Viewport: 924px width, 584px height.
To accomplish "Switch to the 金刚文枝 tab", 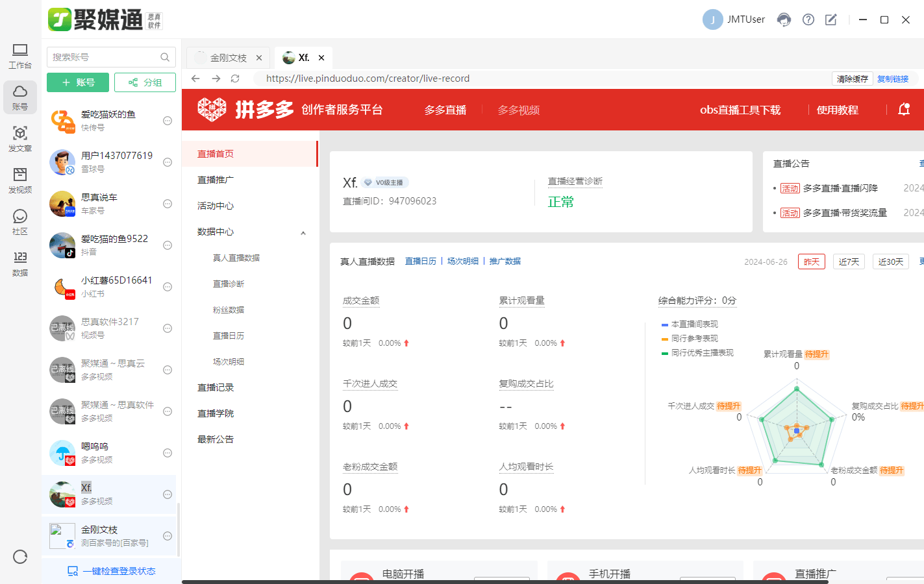I will (x=229, y=57).
